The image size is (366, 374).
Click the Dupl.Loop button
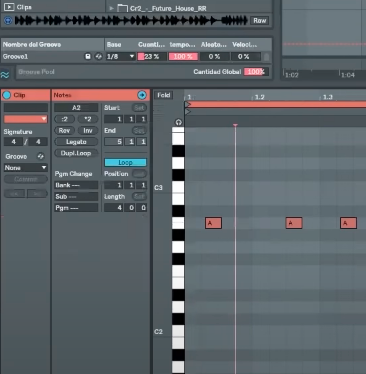point(76,153)
